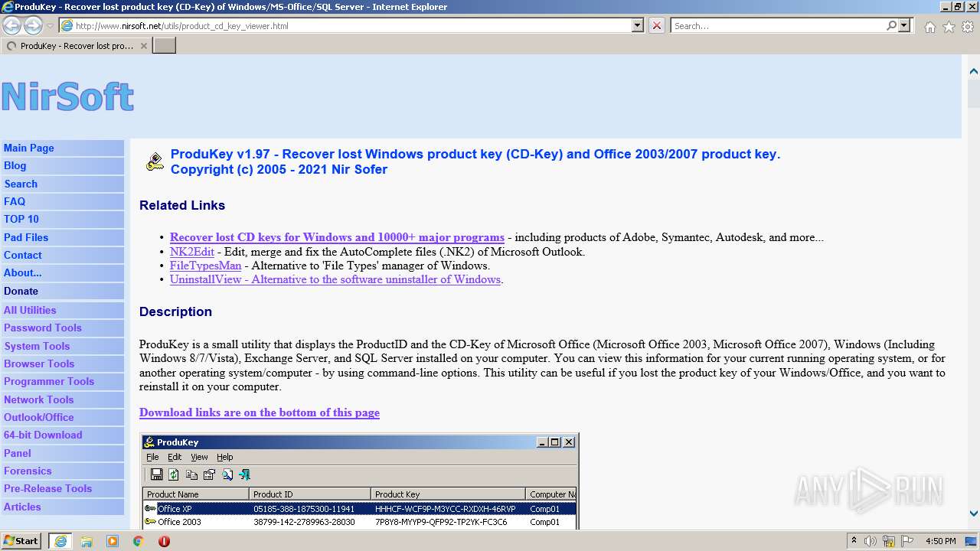The image size is (980, 551).
Task: Open TOP 10 sidebar link
Action: [62, 219]
